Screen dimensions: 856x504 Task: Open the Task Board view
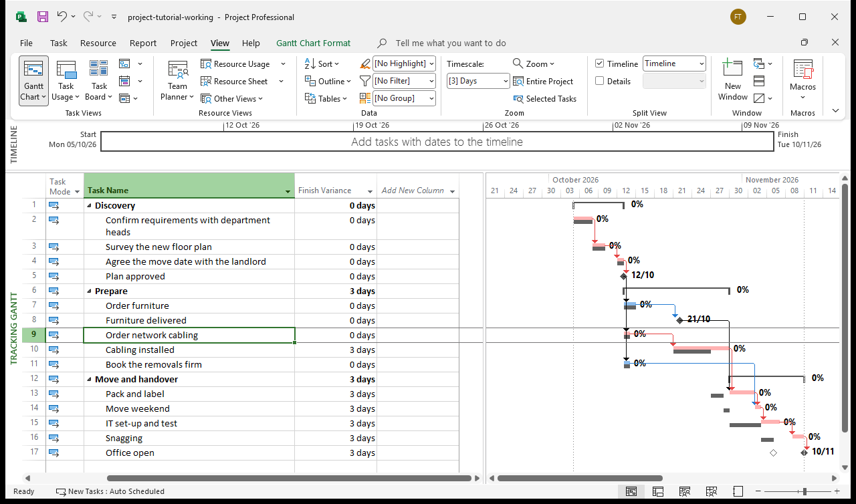point(99,80)
